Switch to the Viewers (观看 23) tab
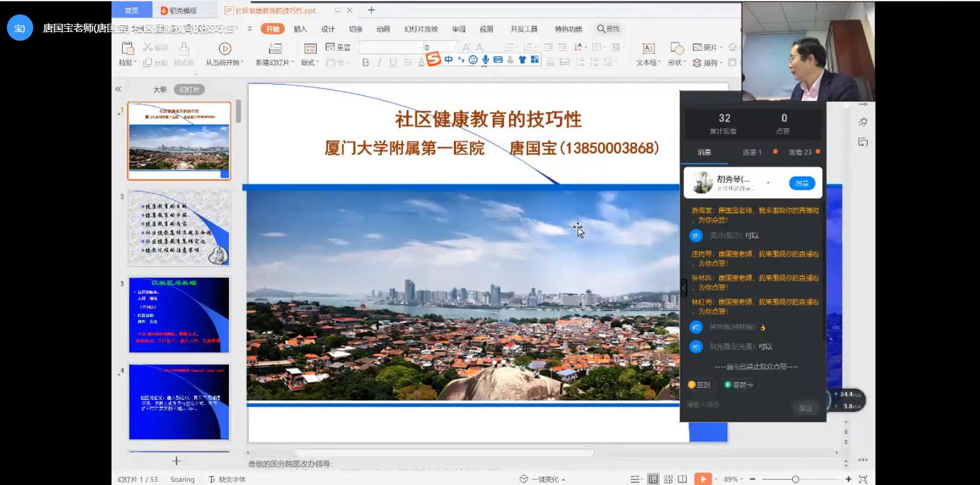The image size is (980, 485). pos(800,152)
